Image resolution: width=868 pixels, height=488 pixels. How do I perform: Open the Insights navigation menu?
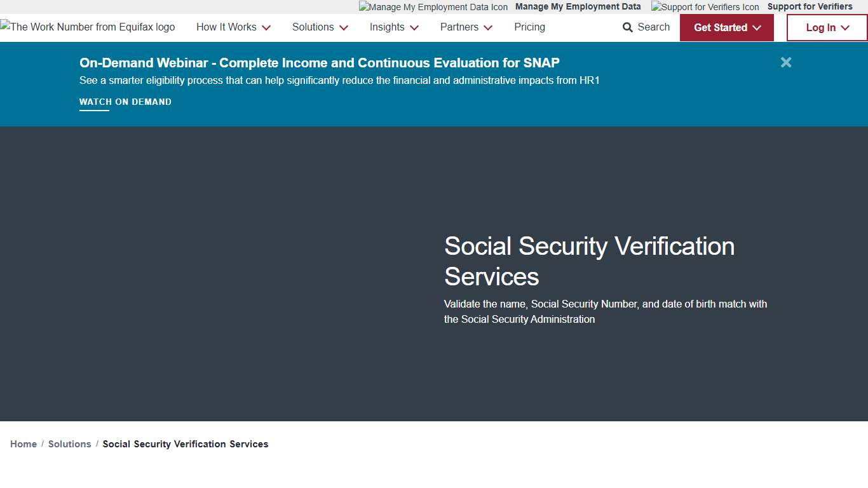(387, 27)
